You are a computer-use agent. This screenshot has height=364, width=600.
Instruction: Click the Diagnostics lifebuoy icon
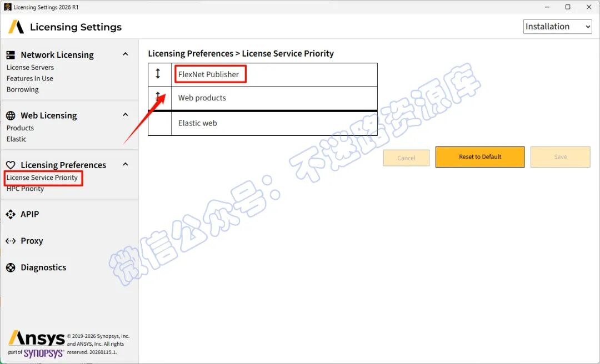pos(11,267)
